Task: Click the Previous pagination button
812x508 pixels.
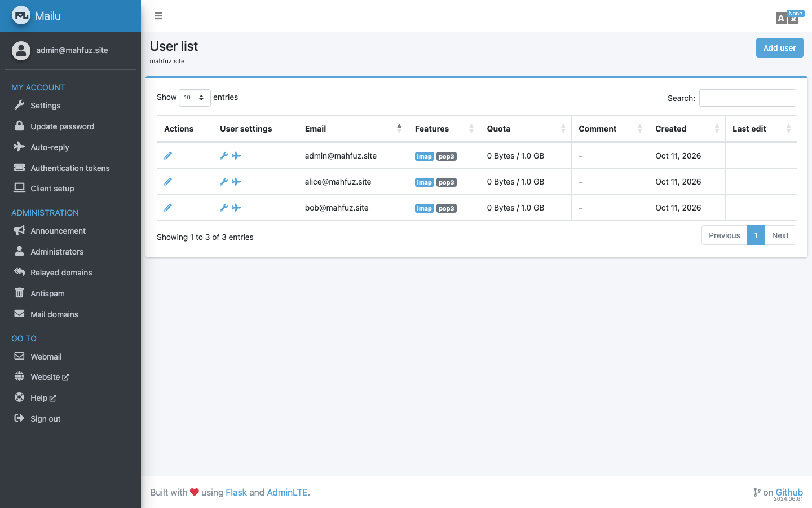Action: [724, 235]
